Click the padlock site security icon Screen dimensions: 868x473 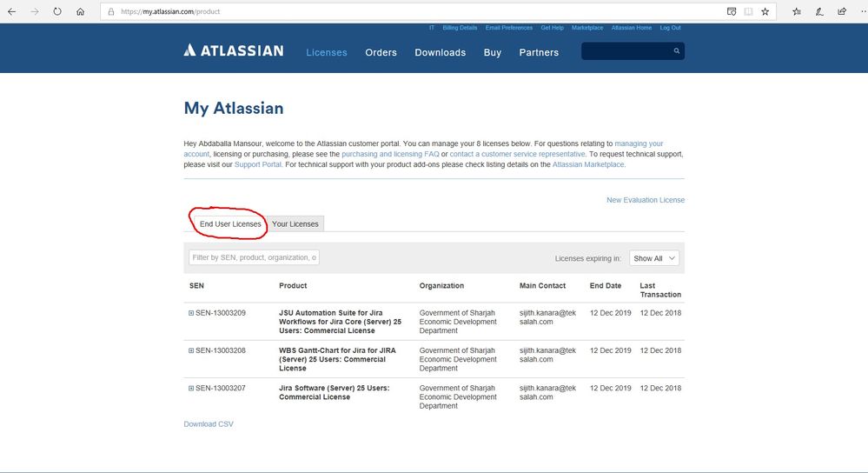(x=111, y=11)
